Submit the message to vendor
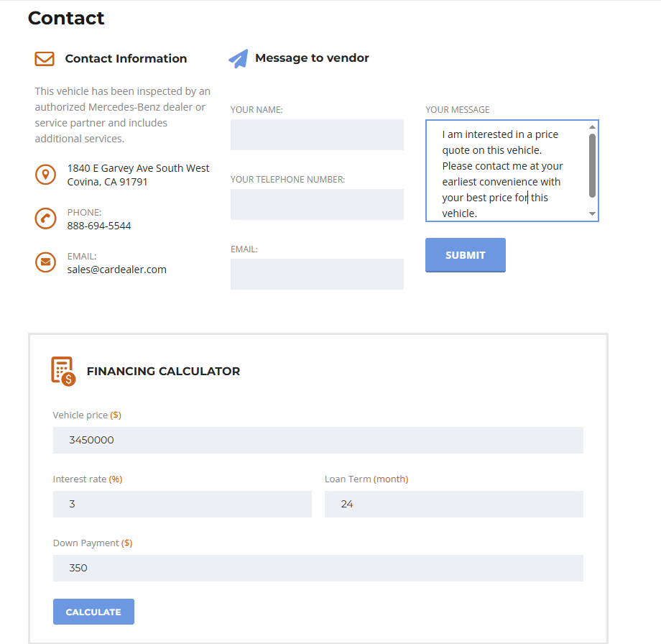 click(466, 255)
